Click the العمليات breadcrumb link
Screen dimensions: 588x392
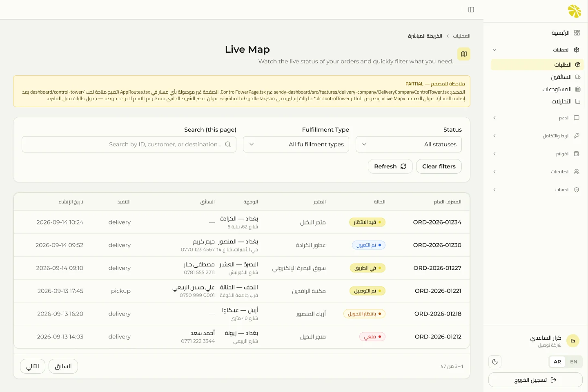click(x=461, y=36)
